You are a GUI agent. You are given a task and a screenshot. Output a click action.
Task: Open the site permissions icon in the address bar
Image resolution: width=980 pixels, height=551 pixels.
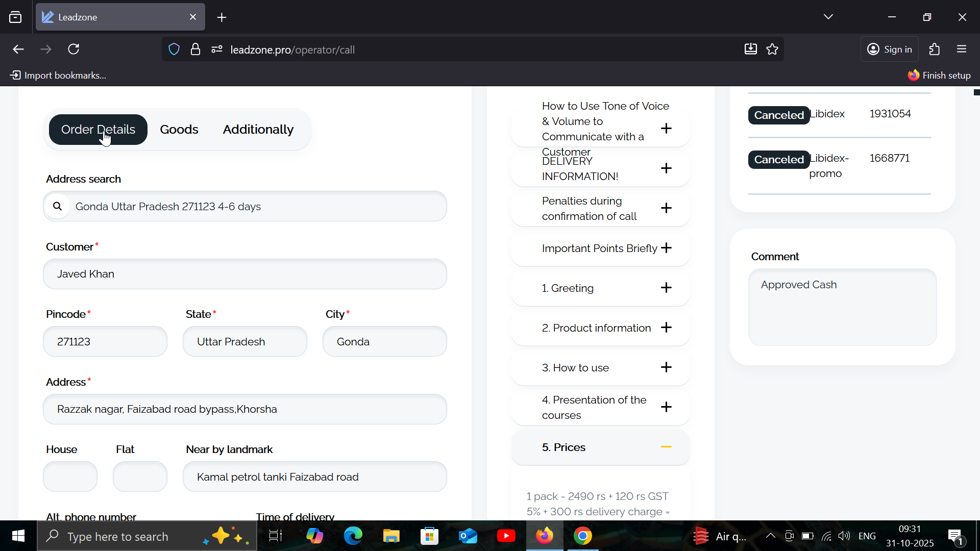(217, 49)
